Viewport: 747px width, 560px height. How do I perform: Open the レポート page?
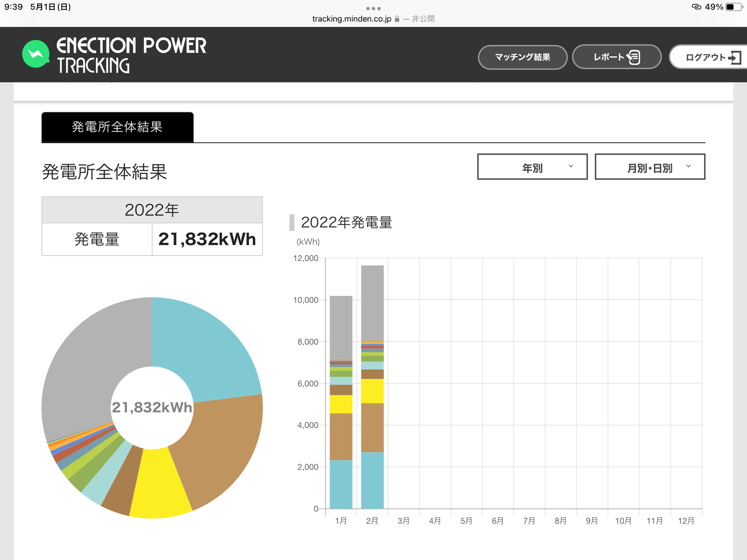[x=617, y=57]
